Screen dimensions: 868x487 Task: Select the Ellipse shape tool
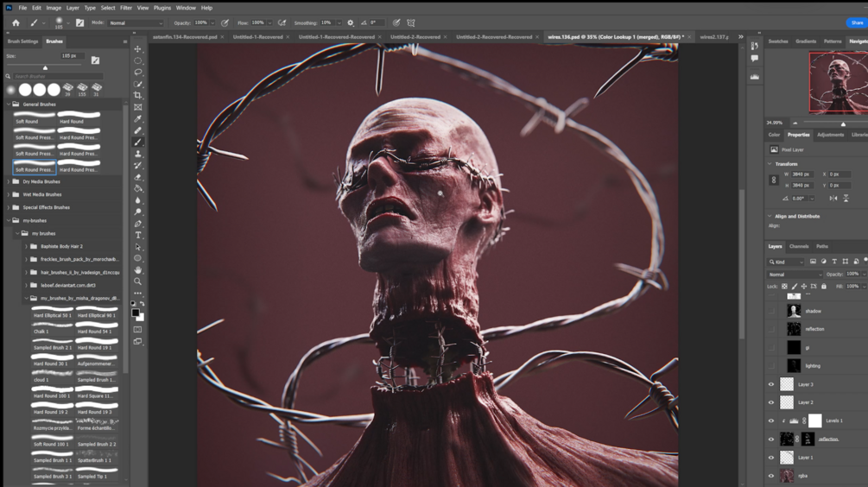pos(138,258)
